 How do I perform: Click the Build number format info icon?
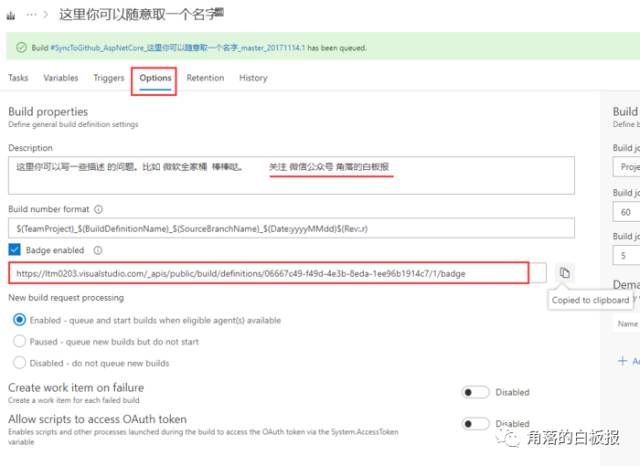point(98,209)
